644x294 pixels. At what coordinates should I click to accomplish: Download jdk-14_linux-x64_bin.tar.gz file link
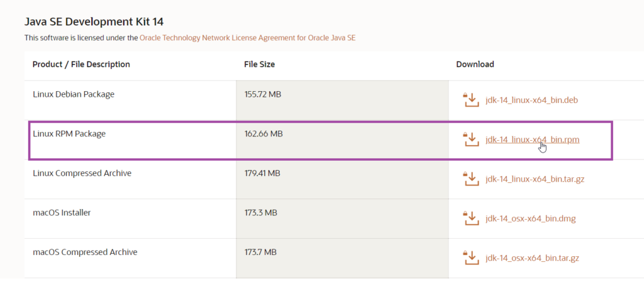point(535,179)
